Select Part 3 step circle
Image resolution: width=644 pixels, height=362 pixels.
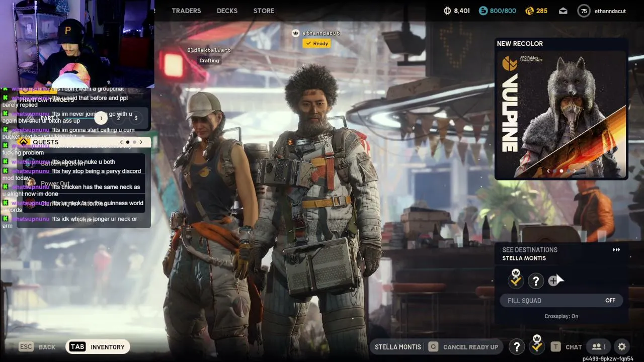coord(136,118)
